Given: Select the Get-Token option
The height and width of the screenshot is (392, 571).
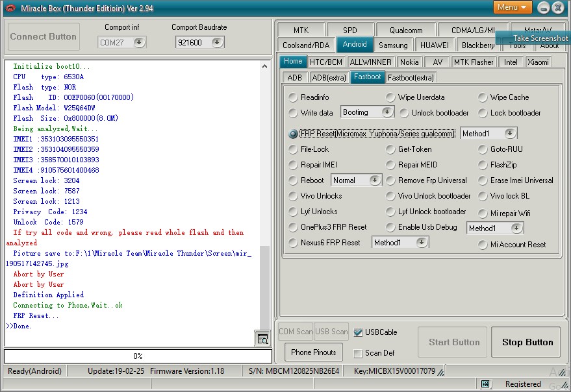Looking at the screenshot, I should 409,149.
